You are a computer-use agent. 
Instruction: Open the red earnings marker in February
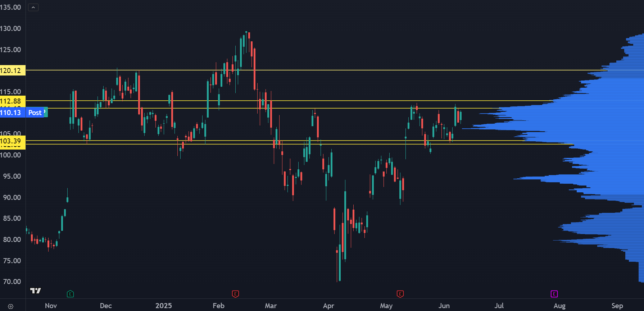(235, 294)
